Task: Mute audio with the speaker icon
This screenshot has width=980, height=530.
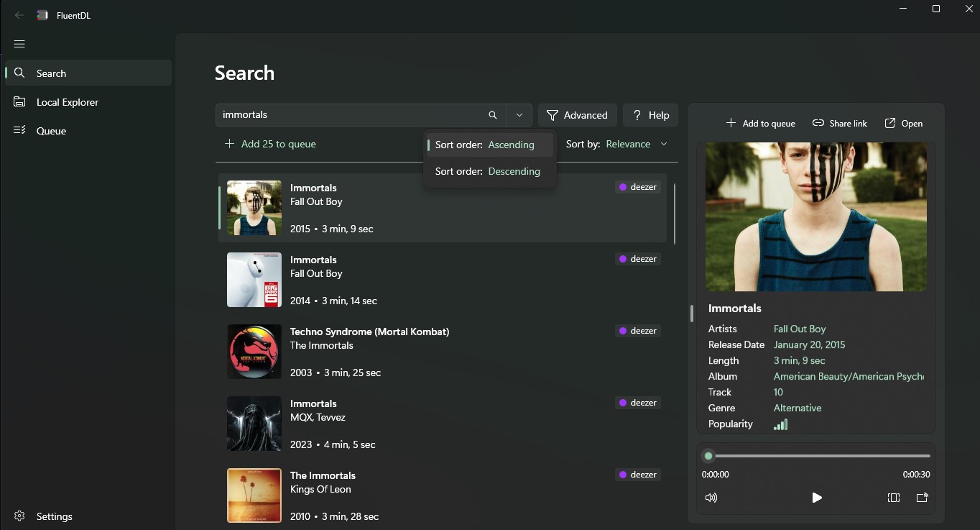Action: point(711,498)
